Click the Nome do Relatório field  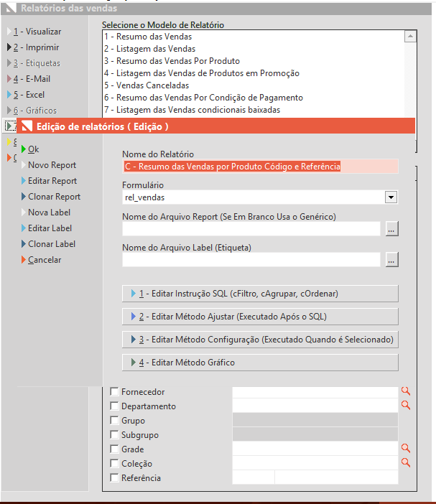point(260,166)
